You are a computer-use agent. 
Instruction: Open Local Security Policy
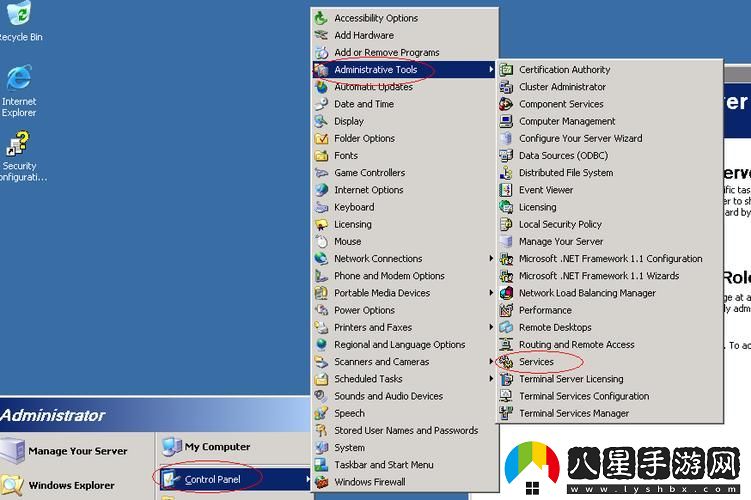[610, 225]
